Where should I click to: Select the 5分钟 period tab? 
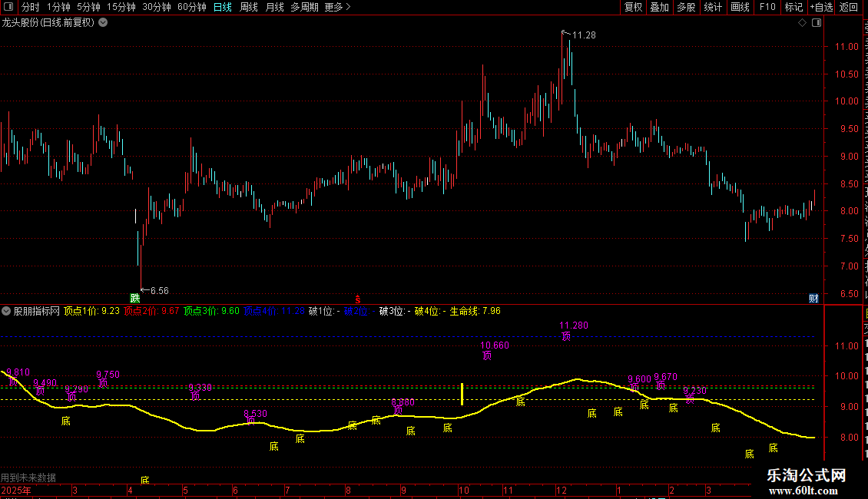[x=88, y=7]
